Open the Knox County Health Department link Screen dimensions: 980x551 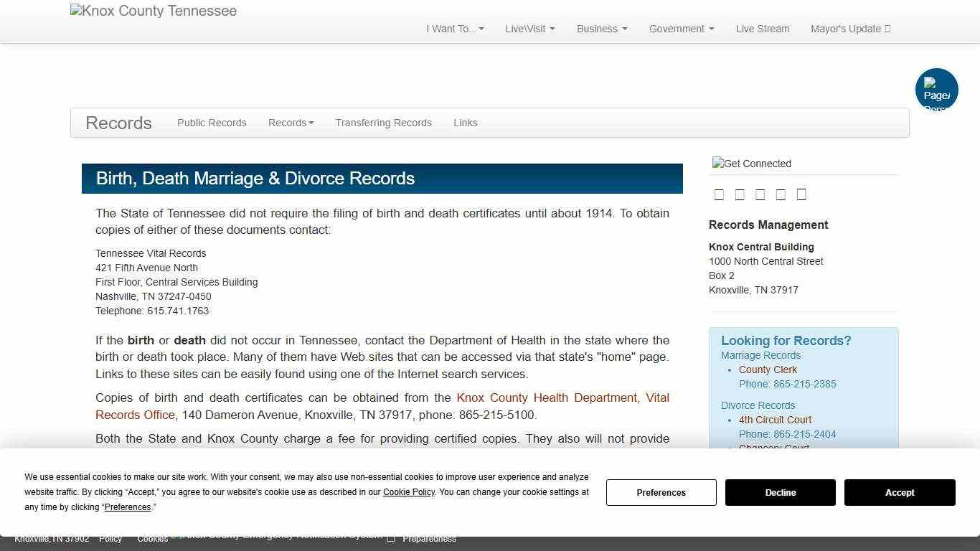(547, 397)
